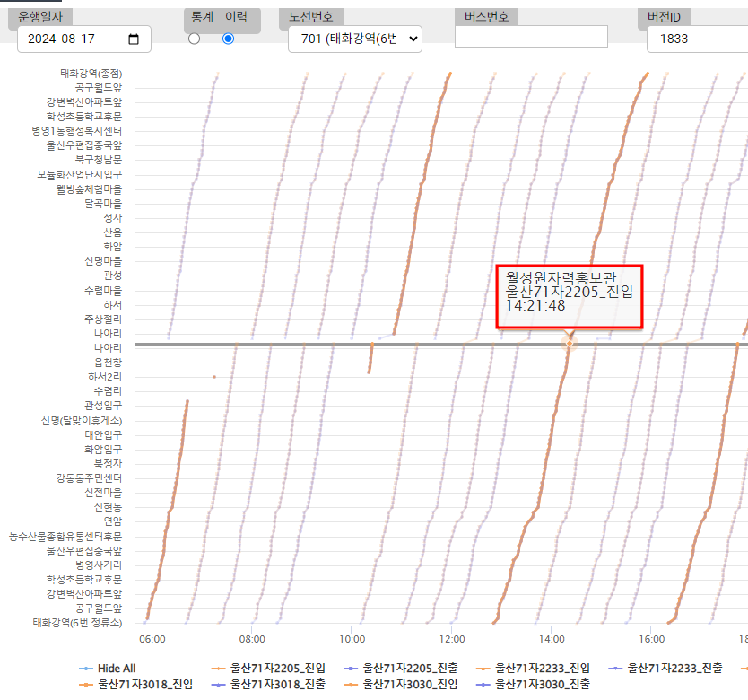The image size is (748, 700).
Task: Select the 이력 radio button
Action: tap(228, 39)
